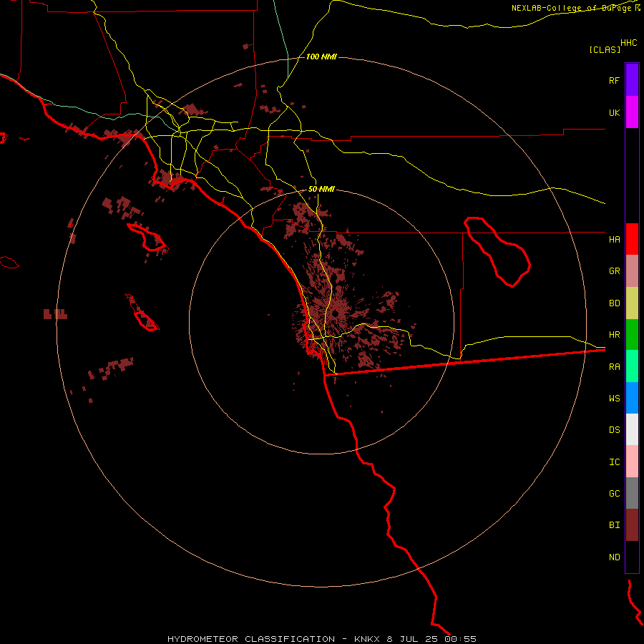The height and width of the screenshot is (644, 644).
Task: Click the GC legend label
Action: tap(614, 494)
